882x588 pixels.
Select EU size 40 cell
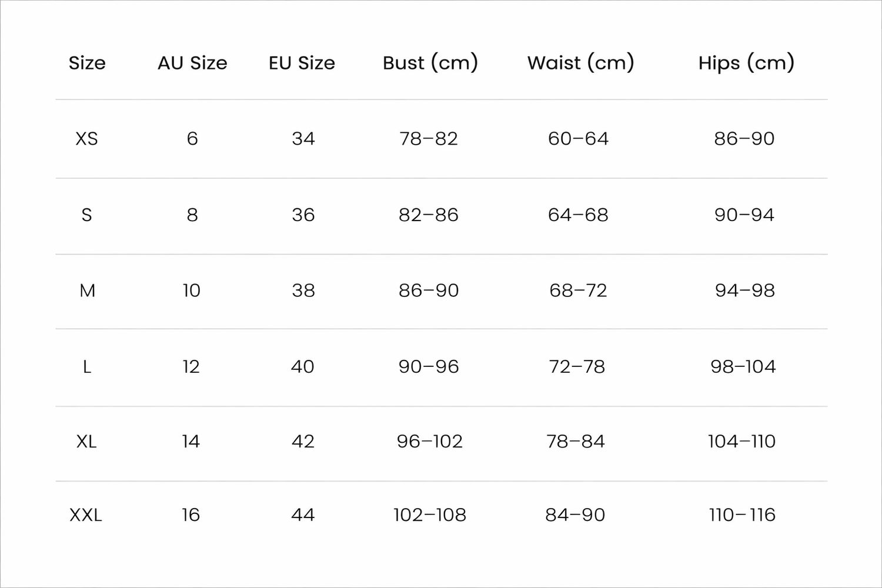click(x=303, y=367)
